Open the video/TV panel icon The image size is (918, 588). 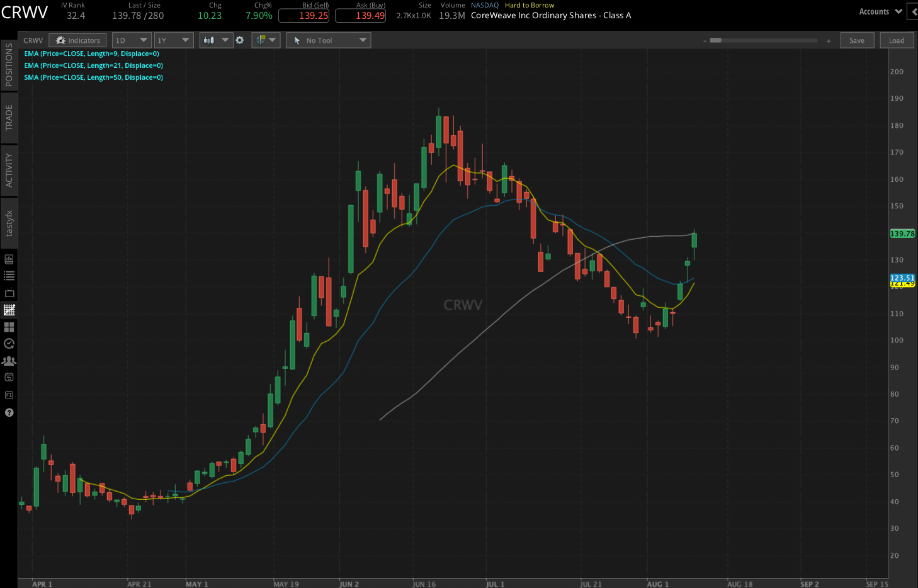pos(9,293)
